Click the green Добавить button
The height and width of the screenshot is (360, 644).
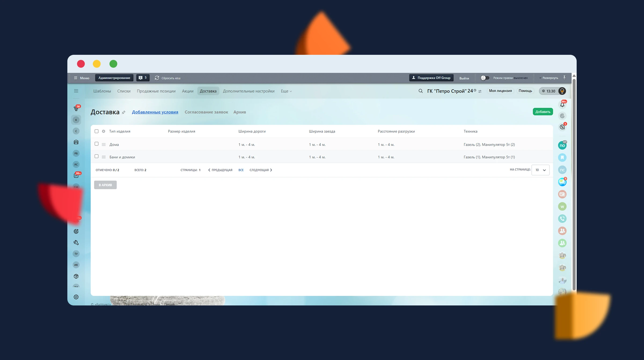[x=543, y=112]
